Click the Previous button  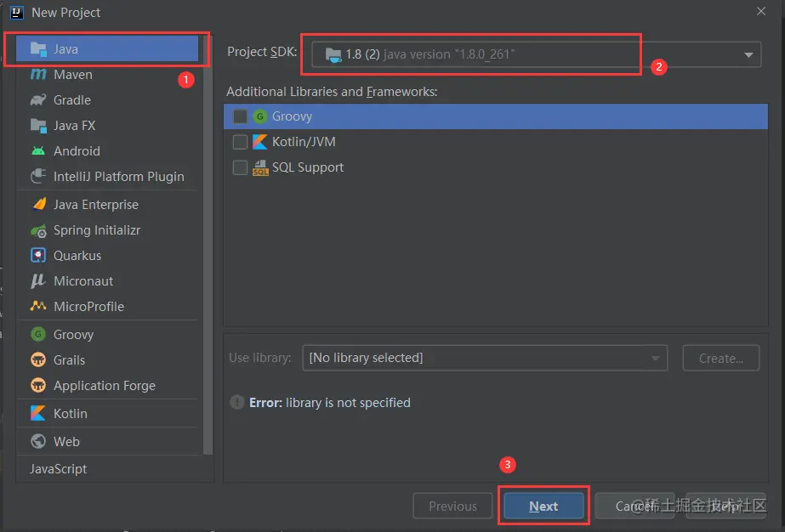(x=452, y=506)
